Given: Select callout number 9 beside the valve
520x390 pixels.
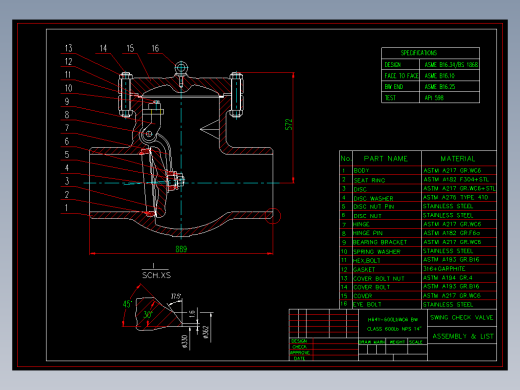Looking at the screenshot, I should pyautogui.click(x=67, y=101).
